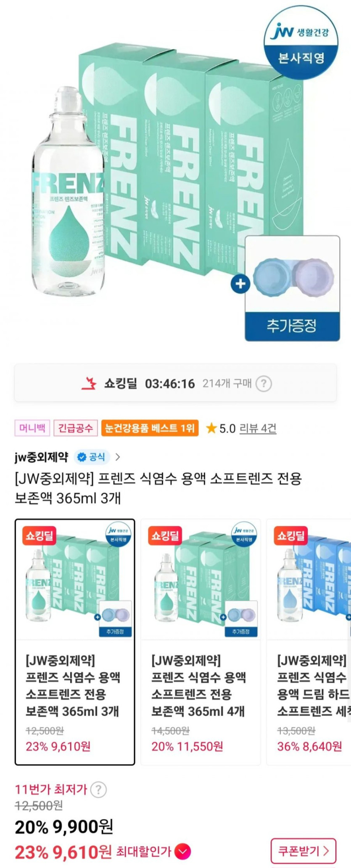Tap the verified 공식 badge icon

click(x=82, y=457)
